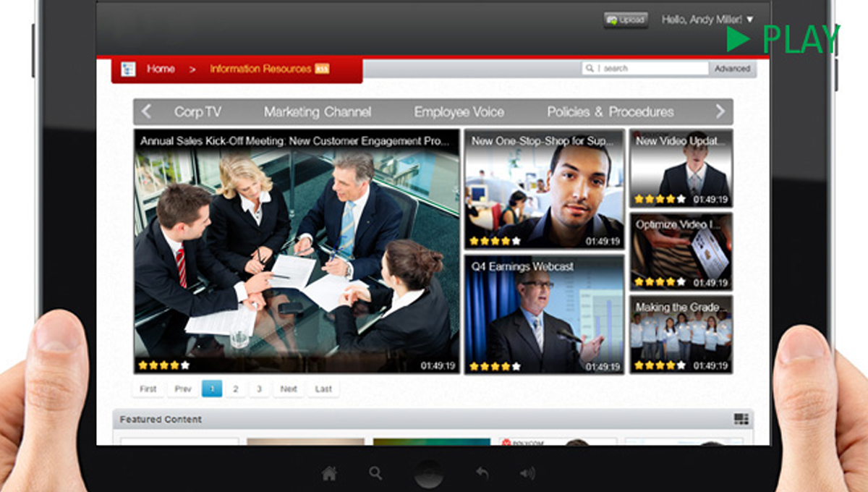
Task: Tap the tablet Search hardware icon
Action: pyautogui.click(x=375, y=474)
